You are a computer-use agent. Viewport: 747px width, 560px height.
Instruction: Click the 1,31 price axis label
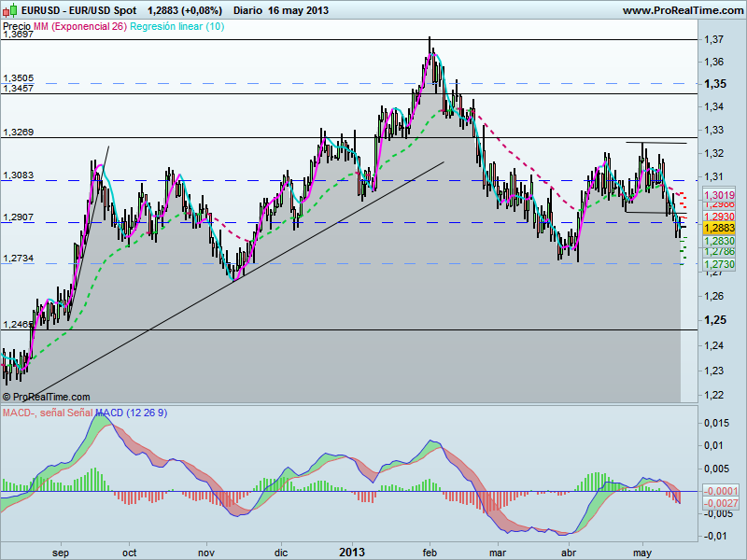tap(714, 176)
